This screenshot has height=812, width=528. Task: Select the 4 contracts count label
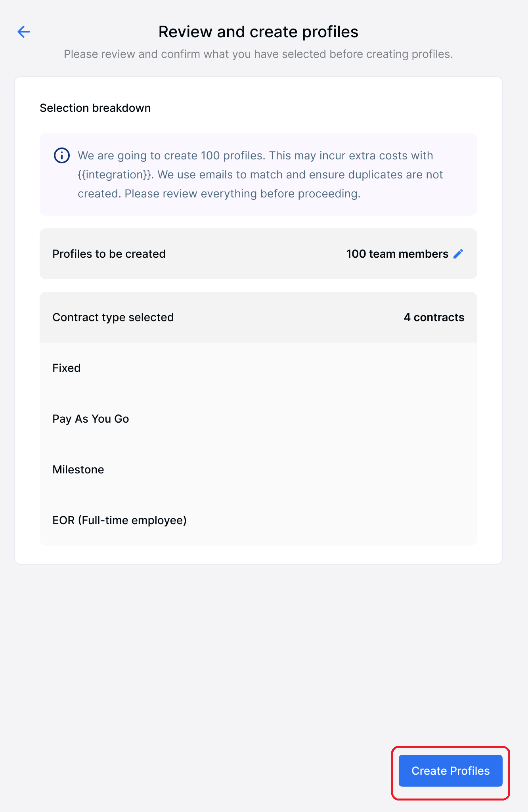tap(434, 317)
